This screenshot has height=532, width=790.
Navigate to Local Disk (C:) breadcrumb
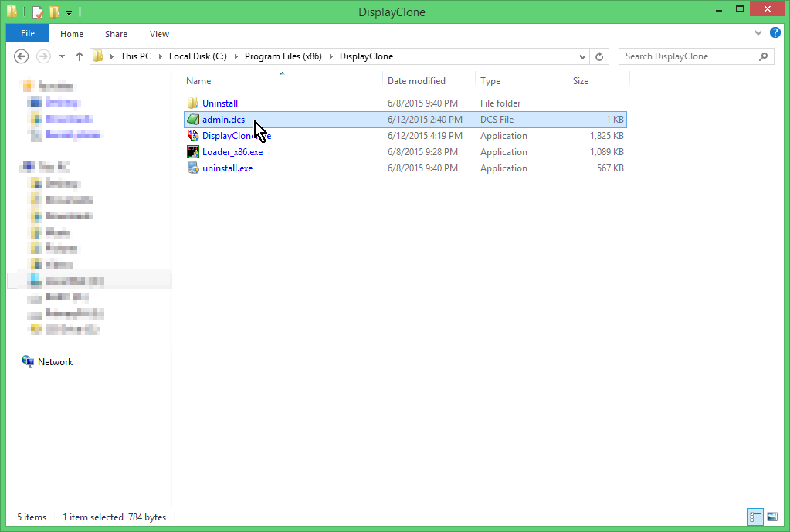198,56
